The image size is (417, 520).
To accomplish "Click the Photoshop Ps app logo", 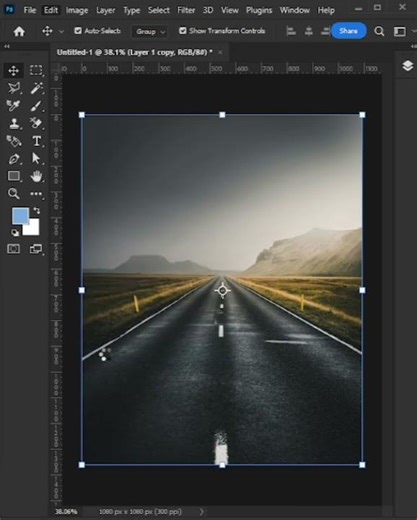I will tap(9, 9).
